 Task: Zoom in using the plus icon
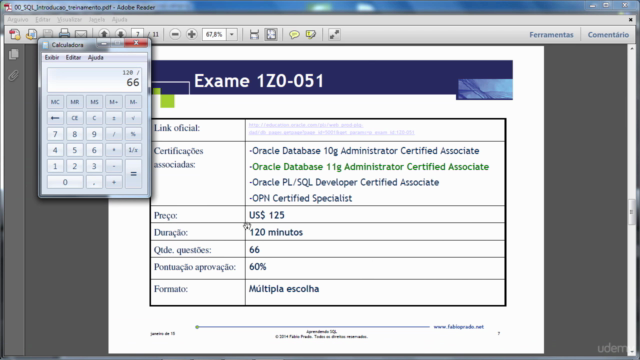tap(191, 34)
